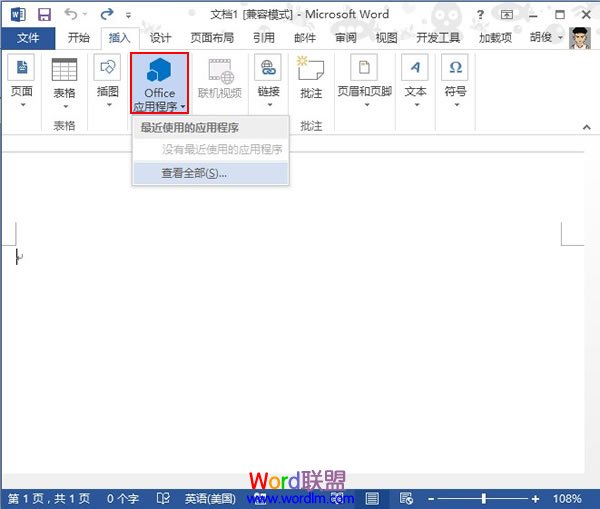600x509 pixels.
Task: Click page count 第1页，共1页 in status bar
Action: (49, 498)
